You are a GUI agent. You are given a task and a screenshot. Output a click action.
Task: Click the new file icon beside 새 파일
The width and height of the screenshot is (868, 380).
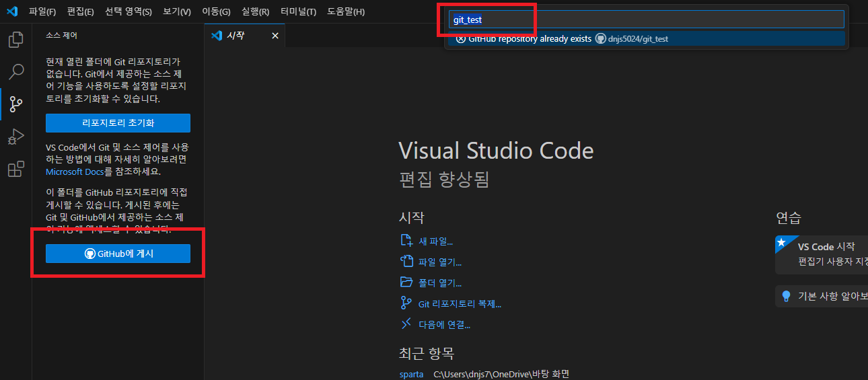[x=406, y=241]
